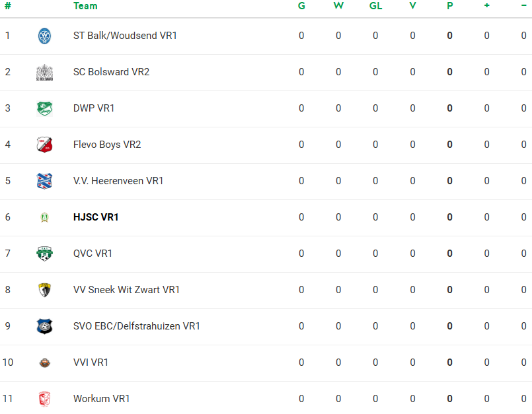Viewport: 532px width, 414px height.
Task: Click the QVC green football crest
Action: coord(44,254)
